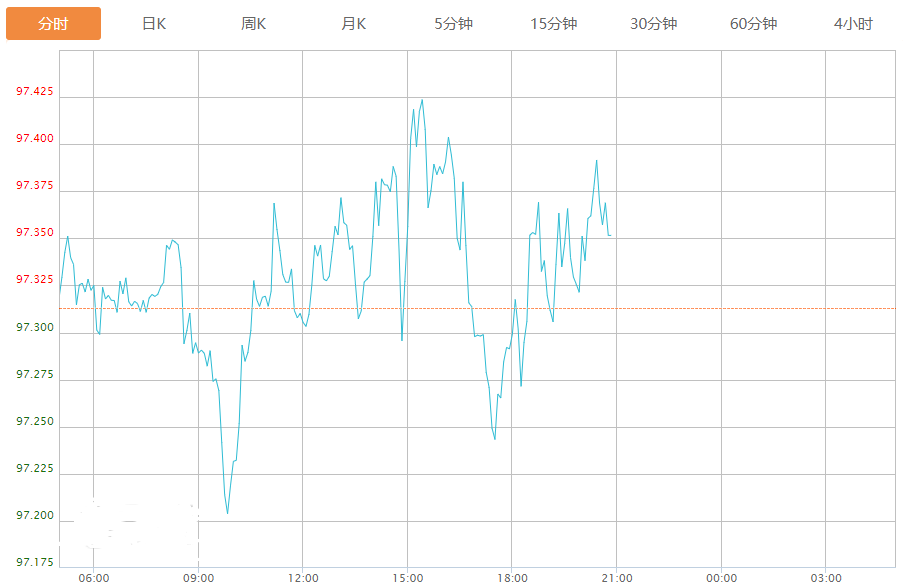903x588 pixels.
Task: Click the 06:00 time axis label
Action: point(94,578)
